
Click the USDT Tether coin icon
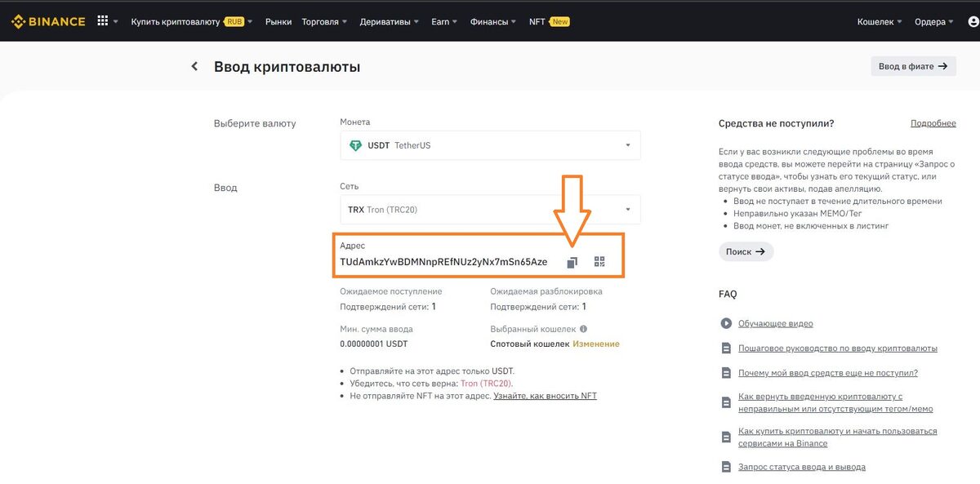pyautogui.click(x=355, y=145)
